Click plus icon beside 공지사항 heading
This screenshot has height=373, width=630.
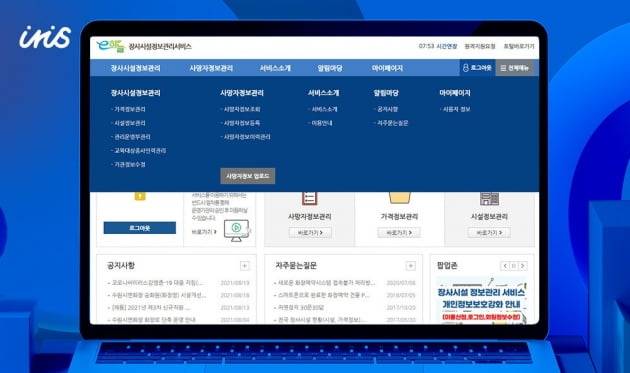[244, 266]
